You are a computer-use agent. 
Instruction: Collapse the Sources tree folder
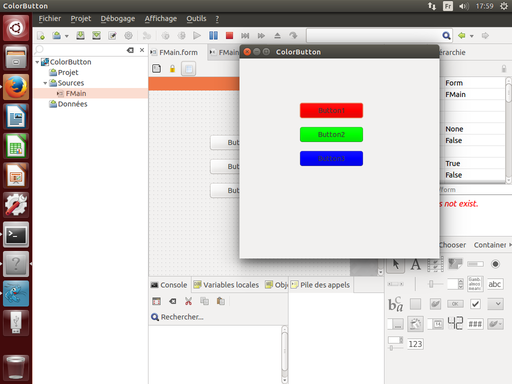point(45,83)
